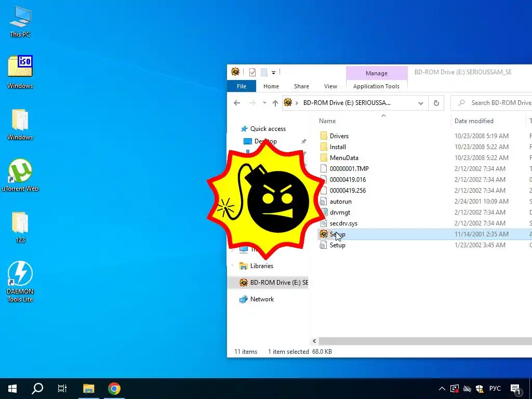Select the secdrv.sys file

343,223
